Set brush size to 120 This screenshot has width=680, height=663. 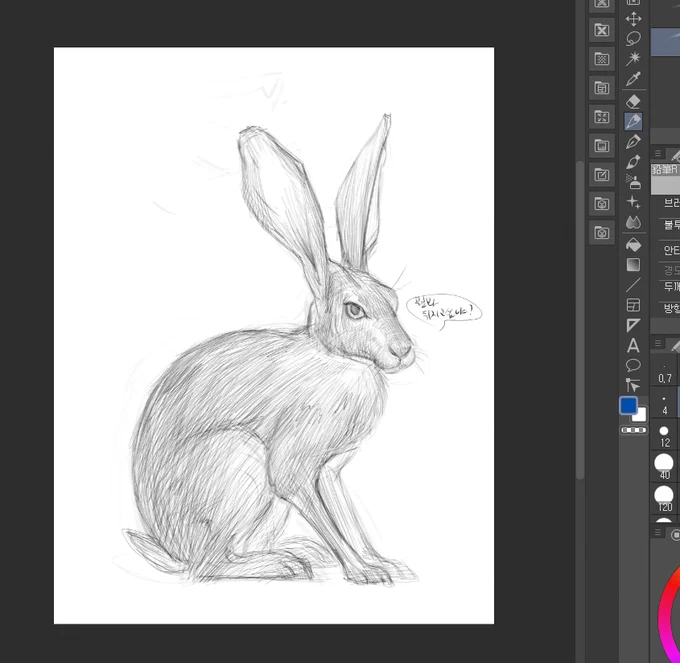[x=664, y=499]
